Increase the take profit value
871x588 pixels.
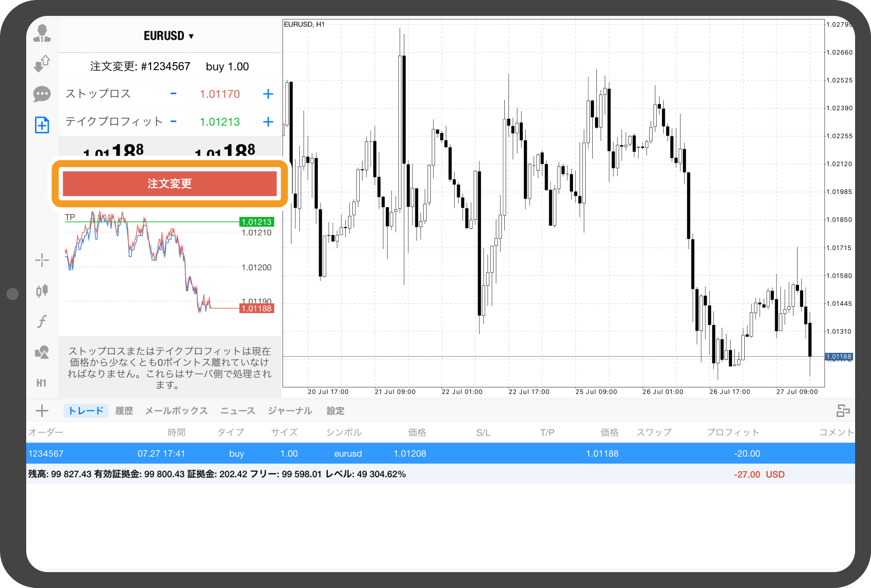(268, 122)
